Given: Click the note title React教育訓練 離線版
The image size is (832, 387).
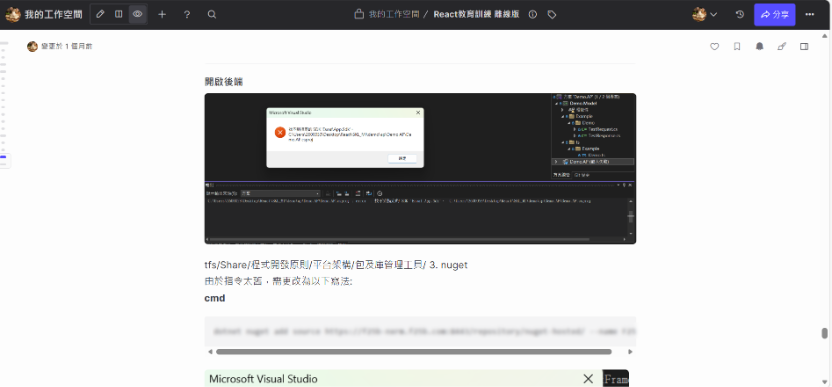Looking at the screenshot, I should 476,14.
